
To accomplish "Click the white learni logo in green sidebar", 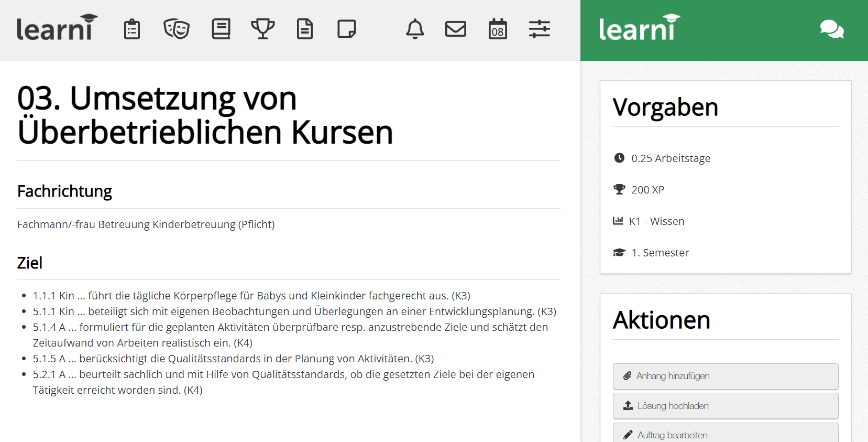I will [x=639, y=28].
